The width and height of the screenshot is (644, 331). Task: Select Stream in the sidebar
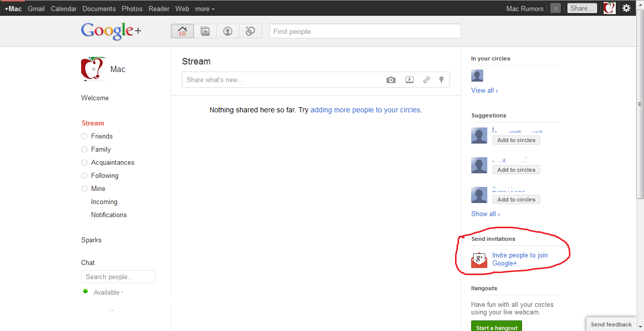coord(93,123)
